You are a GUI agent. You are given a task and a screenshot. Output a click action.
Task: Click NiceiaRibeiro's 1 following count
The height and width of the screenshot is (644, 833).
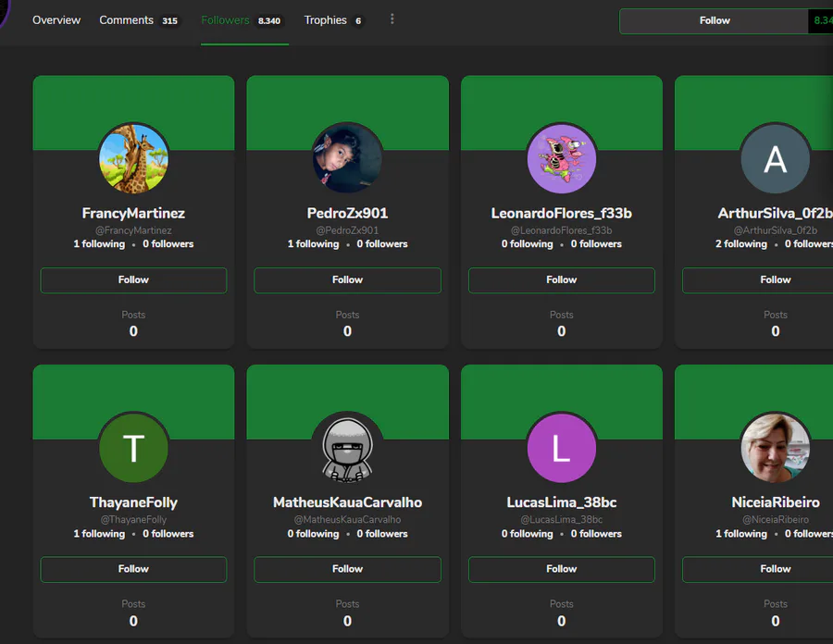pos(741,534)
